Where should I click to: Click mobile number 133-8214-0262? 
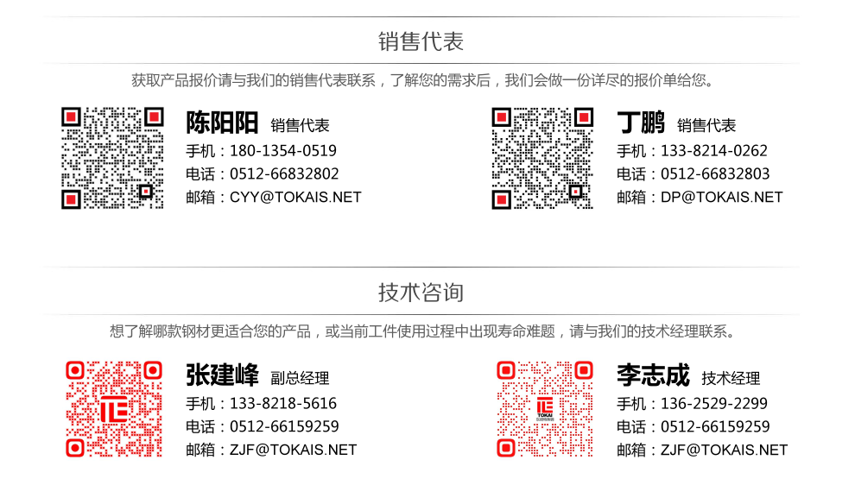[x=714, y=151]
